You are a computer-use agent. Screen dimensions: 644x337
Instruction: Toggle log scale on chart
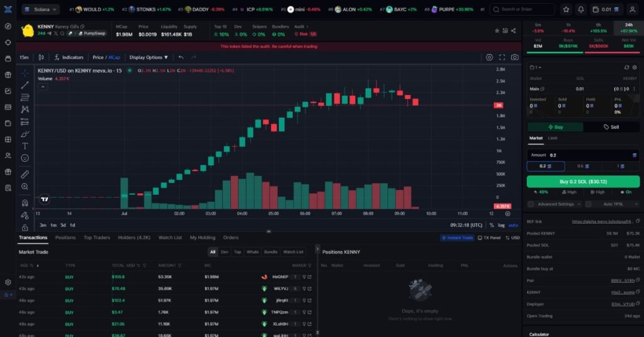pos(501,225)
